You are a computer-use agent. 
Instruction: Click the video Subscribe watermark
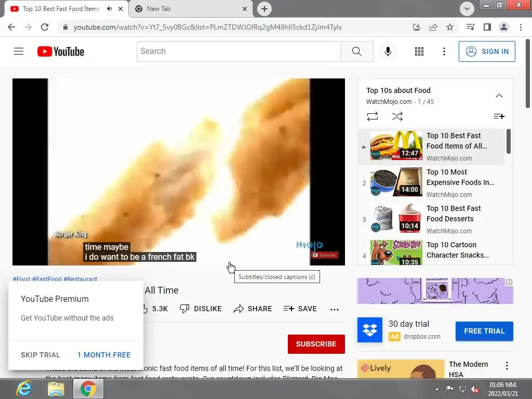pos(325,255)
